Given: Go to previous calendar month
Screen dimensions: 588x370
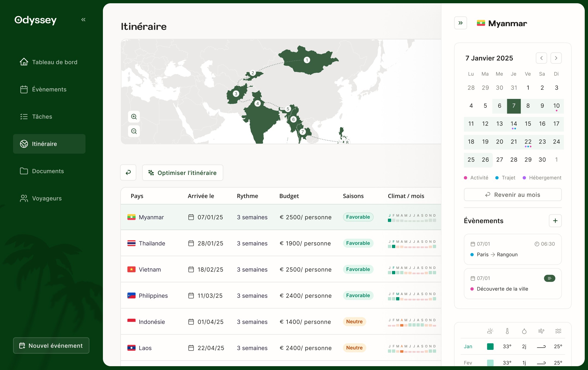Looking at the screenshot, I should click(x=541, y=58).
